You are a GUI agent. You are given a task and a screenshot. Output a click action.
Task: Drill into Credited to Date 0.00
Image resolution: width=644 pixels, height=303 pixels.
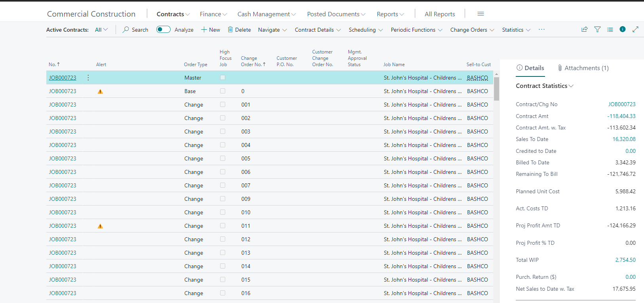(631, 151)
